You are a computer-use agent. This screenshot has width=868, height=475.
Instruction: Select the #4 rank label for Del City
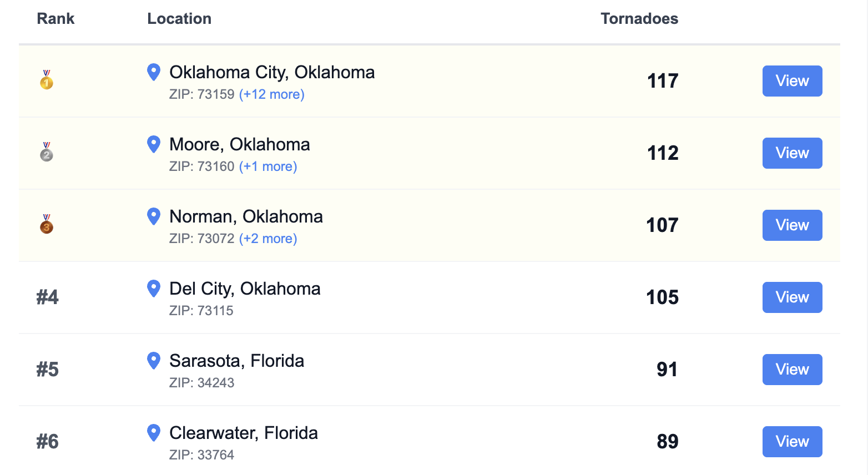[x=47, y=297]
